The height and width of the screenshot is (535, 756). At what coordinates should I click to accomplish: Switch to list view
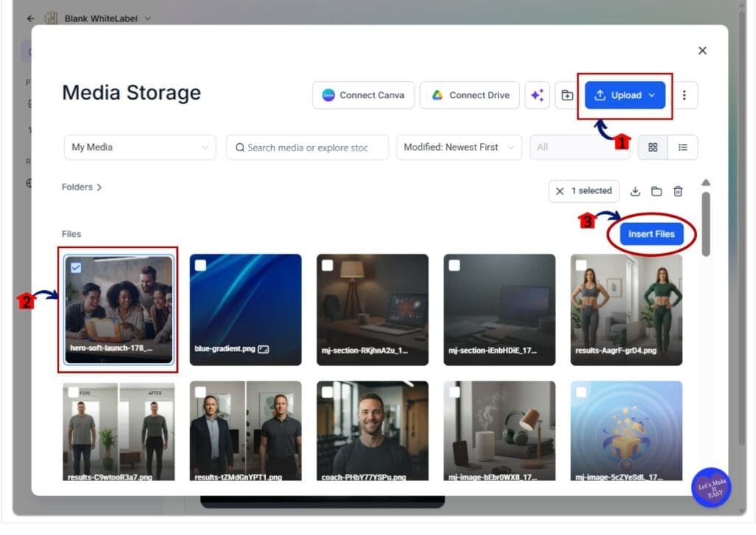(x=683, y=147)
